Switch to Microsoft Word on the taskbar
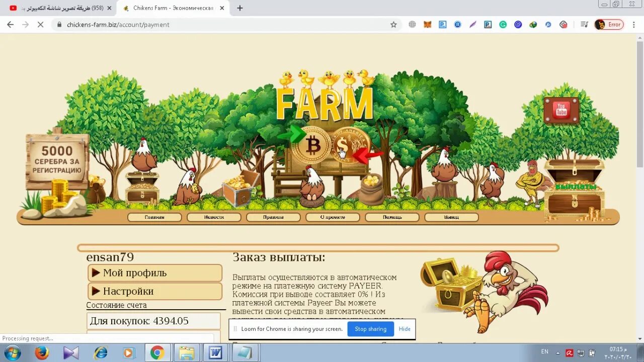The image size is (644, 362). click(x=216, y=353)
